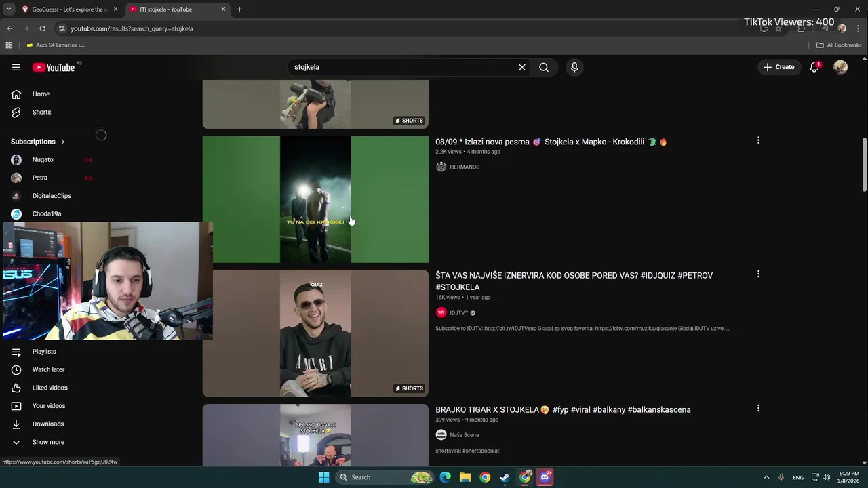Go to the YouTube logo home link
Image resolution: width=868 pixels, height=488 pixels.
(54, 67)
